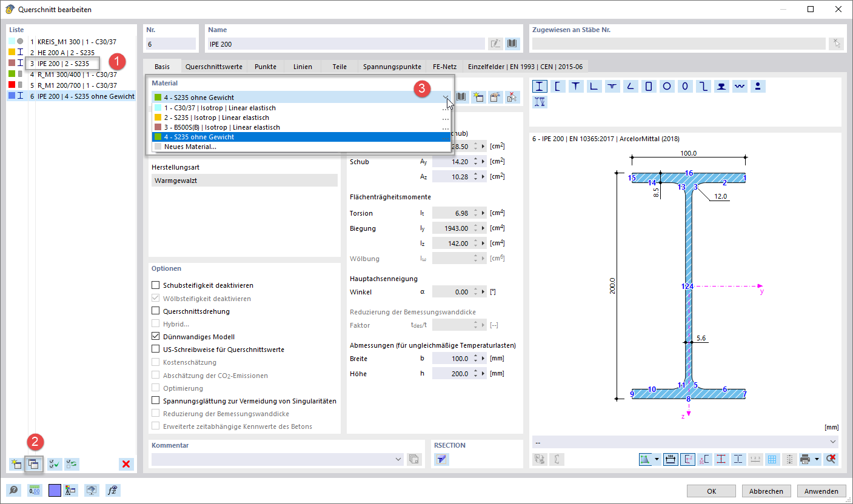Viewport: 853px width, 504px height.
Task: Select the circular hollow section icon
Action: [667, 86]
